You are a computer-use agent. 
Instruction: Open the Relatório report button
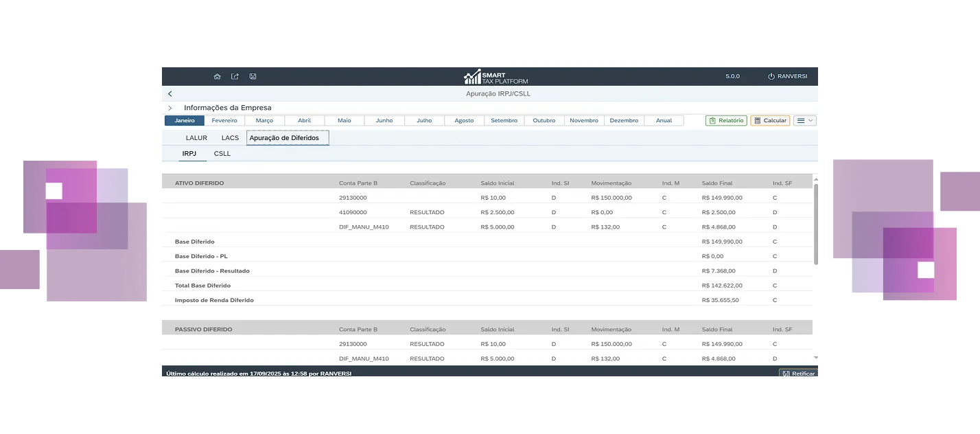tap(726, 120)
